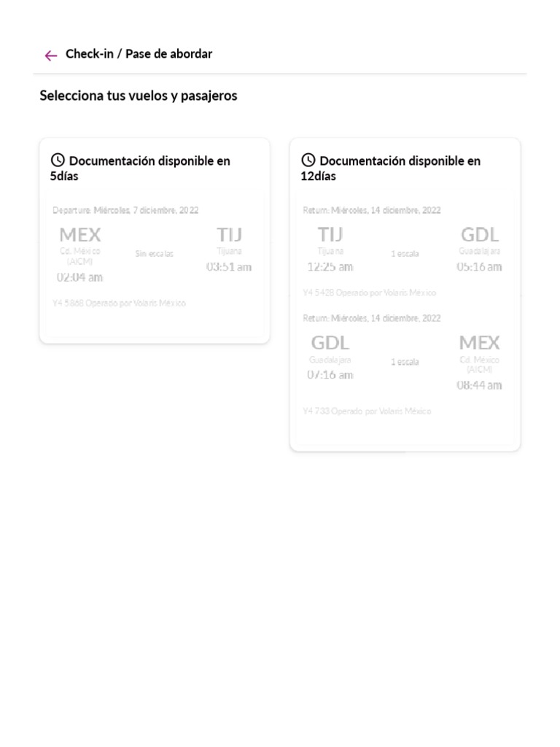Click the 08:44 am Cd. México arrival time
560x747 pixels.
coord(479,385)
